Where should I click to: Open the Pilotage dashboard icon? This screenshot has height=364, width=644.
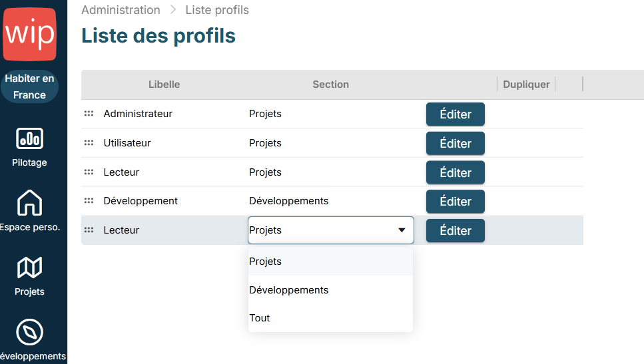tap(29, 138)
